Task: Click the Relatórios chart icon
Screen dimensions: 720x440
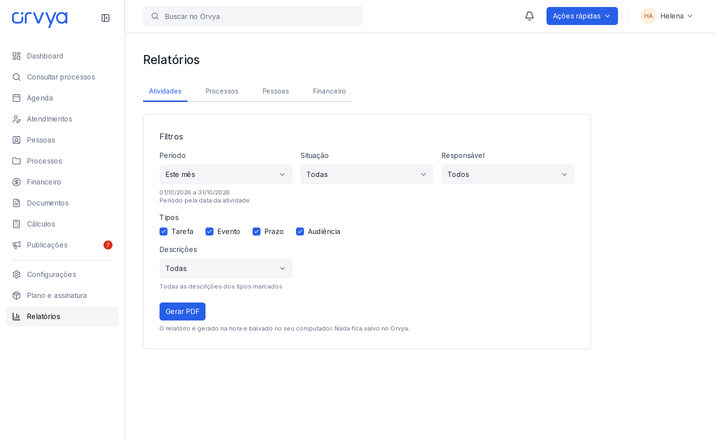Action: click(x=17, y=316)
